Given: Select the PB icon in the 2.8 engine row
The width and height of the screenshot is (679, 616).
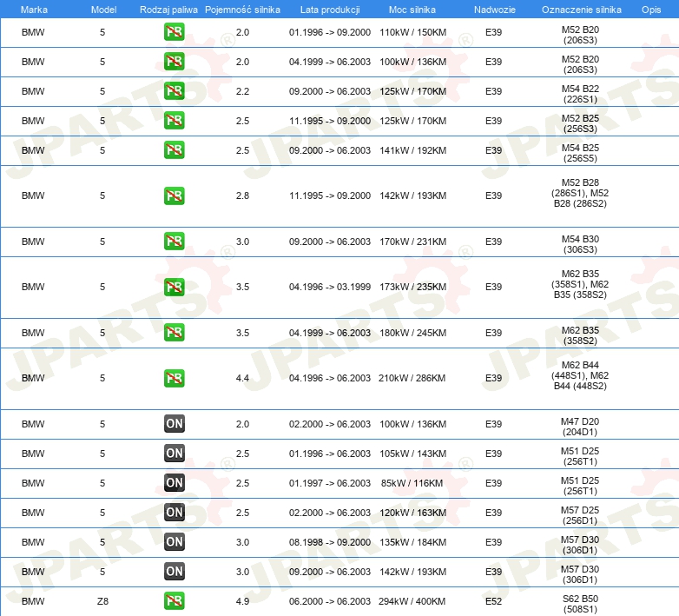Looking at the screenshot, I should tap(174, 195).
